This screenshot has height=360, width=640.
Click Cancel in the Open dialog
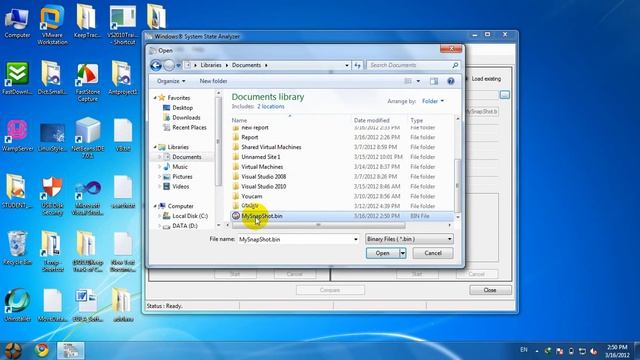tap(433, 253)
